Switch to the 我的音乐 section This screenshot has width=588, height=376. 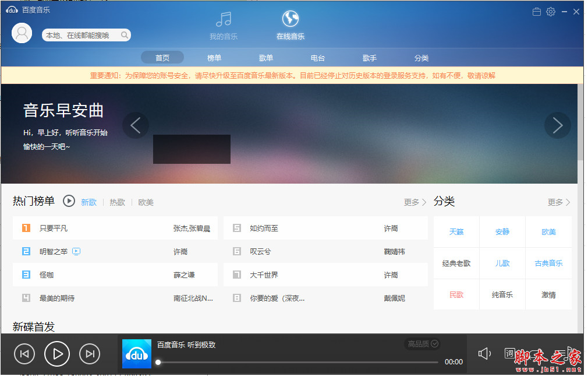[224, 26]
